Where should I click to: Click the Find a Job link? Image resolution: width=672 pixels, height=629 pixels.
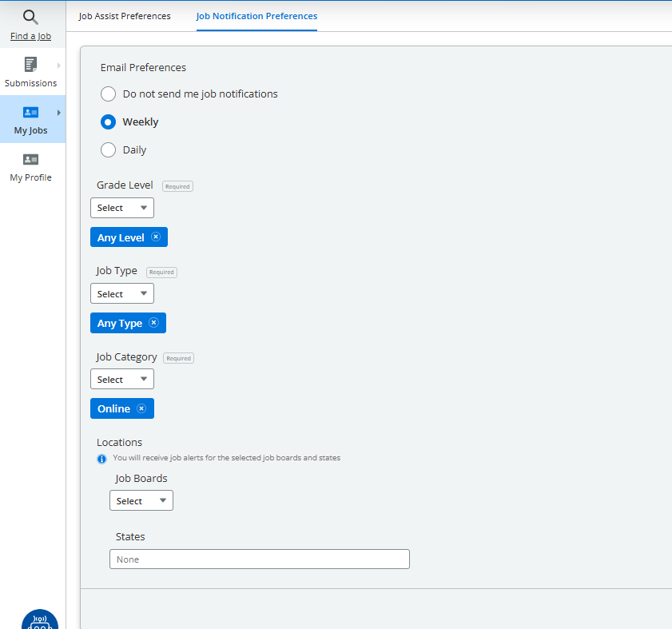coord(30,37)
